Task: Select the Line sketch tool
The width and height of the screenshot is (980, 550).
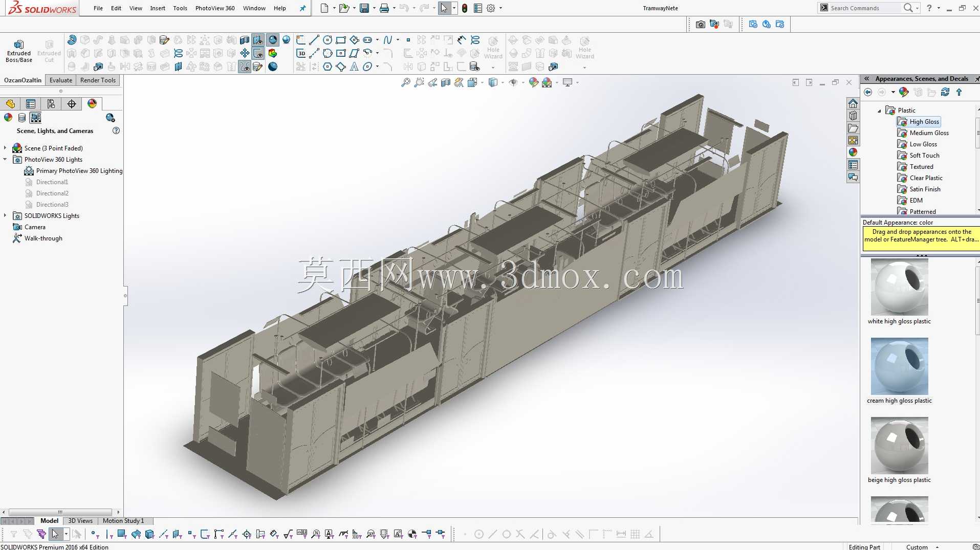Action: [314, 40]
